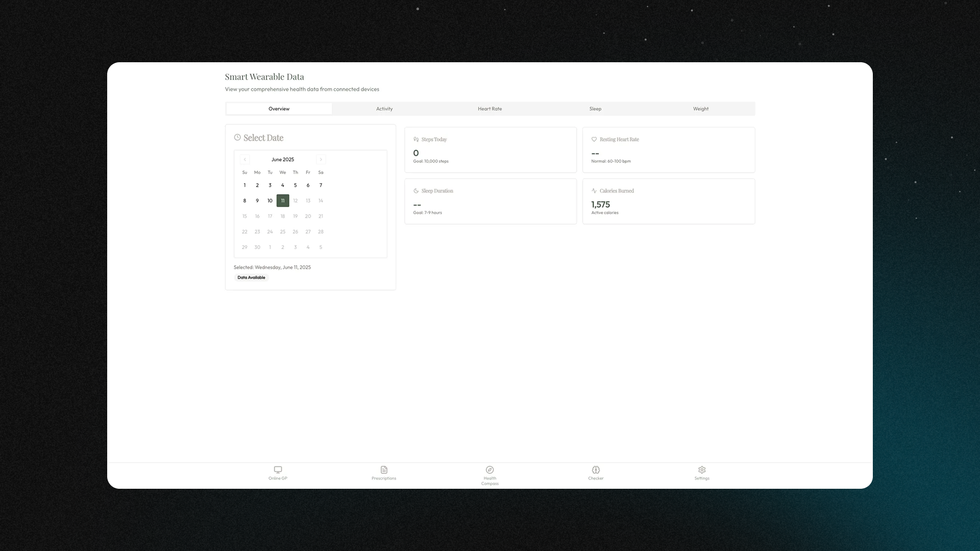Select June 4 in the calendar

tap(282, 185)
